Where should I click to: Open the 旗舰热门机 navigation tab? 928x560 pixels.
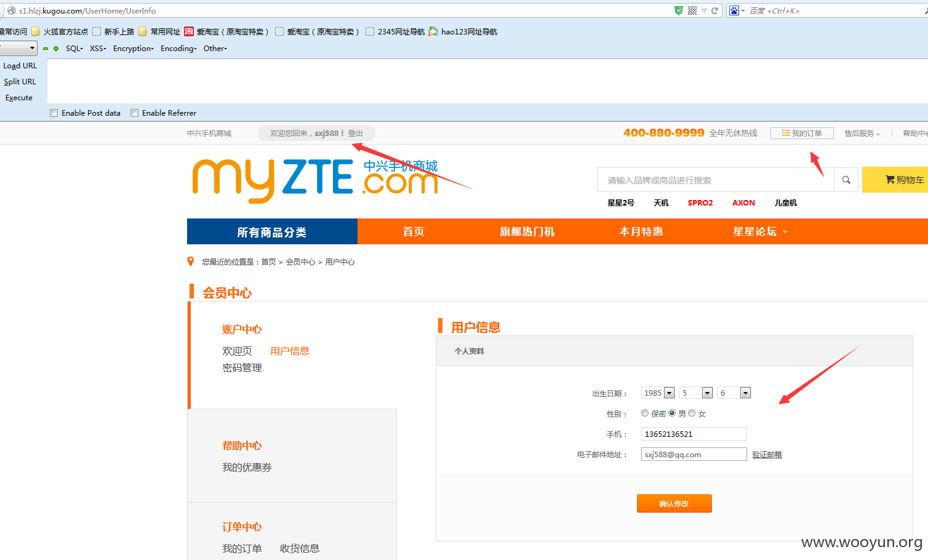coord(527,232)
